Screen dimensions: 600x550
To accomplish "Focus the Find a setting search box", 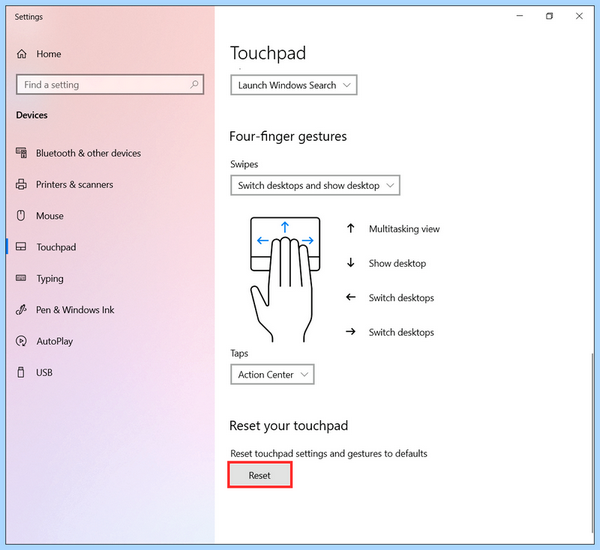I will (110, 85).
